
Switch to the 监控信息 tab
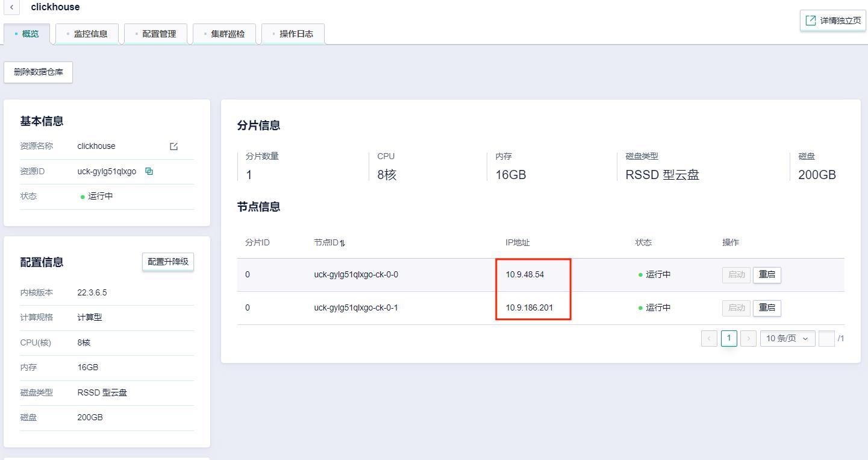tap(87, 34)
